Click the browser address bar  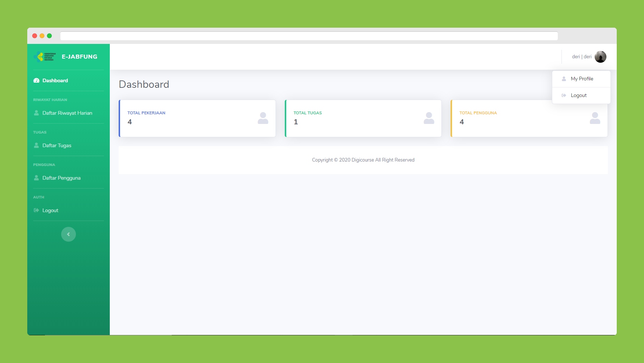pyautogui.click(x=309, y=36)
